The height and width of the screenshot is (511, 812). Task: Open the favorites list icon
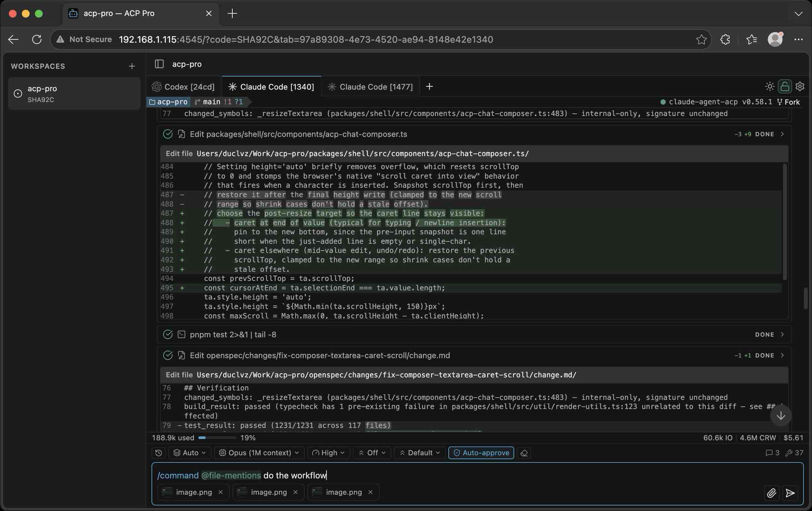click(x=751, y=39)
